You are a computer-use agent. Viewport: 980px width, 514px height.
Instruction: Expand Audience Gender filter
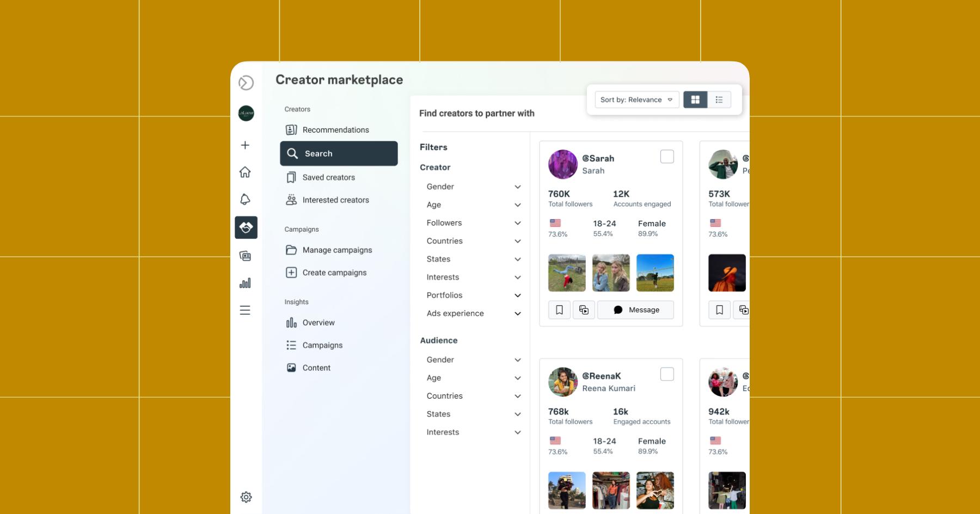(x=474, y=360)
